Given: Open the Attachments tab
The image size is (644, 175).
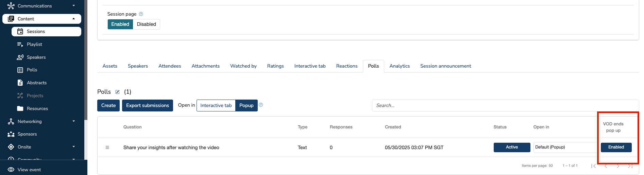Looking at the screenshot, I should coord(205,66).
